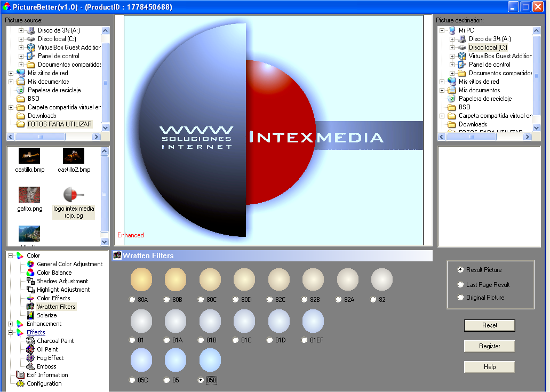This screenshot has height=392, width=550.
Task: Click Mis documentos icon in source tree
Action: click(x=21, y=82)
